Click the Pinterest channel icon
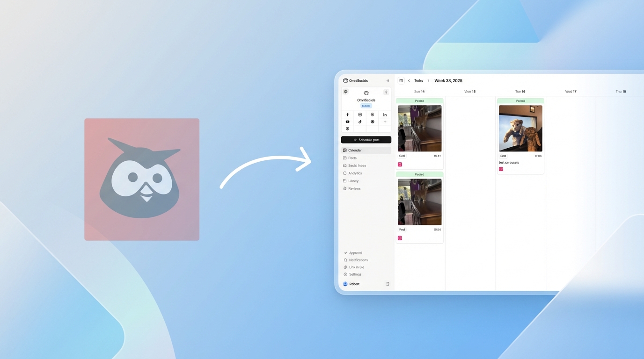This screenshot has width=644, height=359. [372, 122]
